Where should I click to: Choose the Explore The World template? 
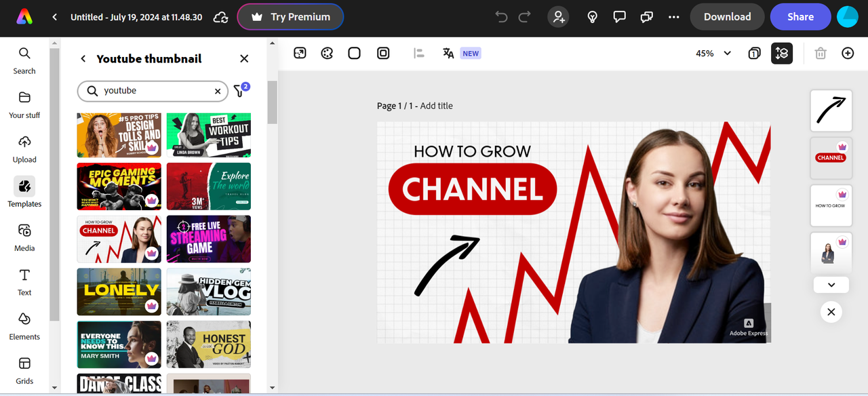[x=209, y=186]
